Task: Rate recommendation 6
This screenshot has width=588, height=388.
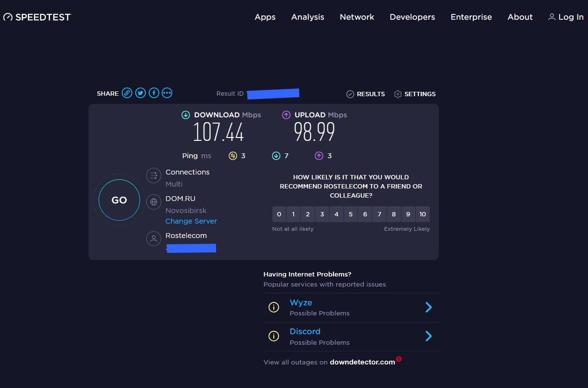Action: click(365, 214)
